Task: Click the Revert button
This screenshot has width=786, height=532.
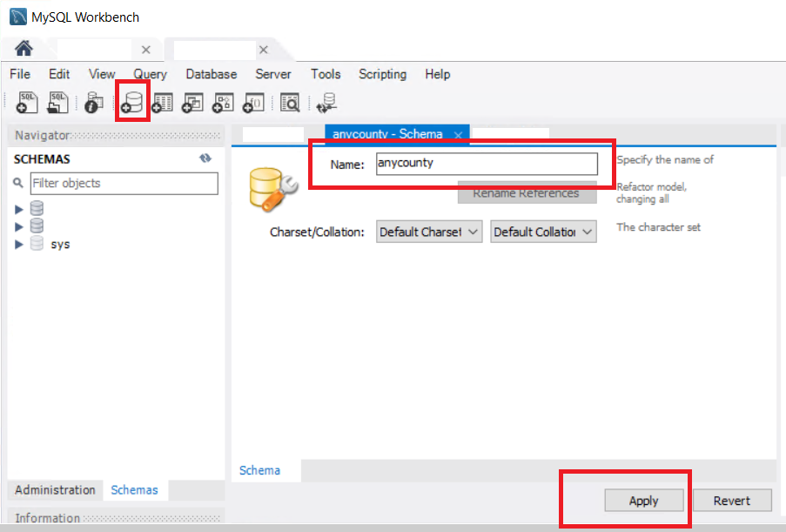Action: click(732, 501)
